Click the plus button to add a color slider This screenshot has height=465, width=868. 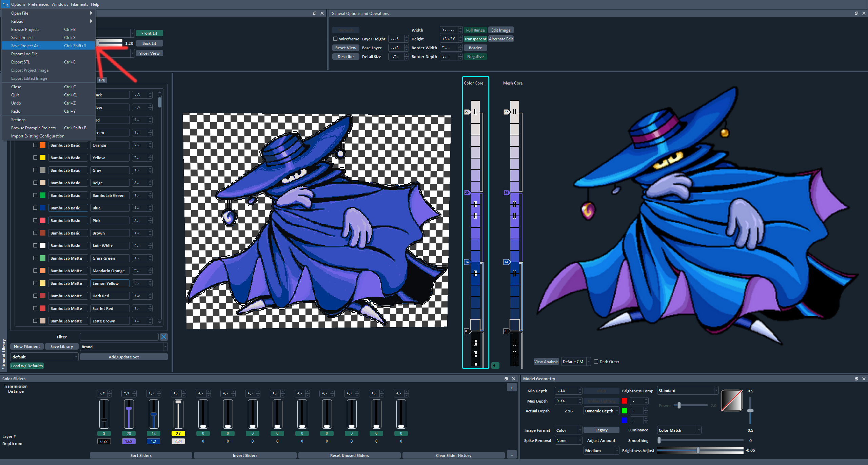pyautogui.click(x=512, y=388)
